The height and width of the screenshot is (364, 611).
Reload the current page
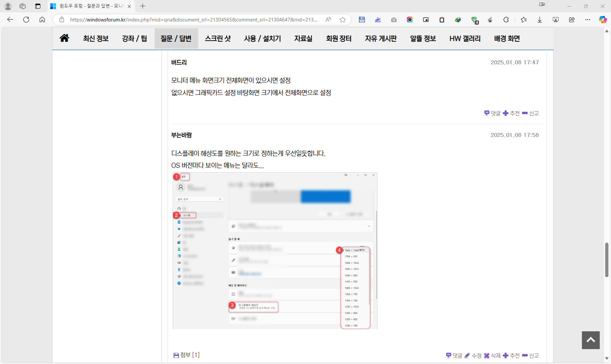(26, 20)
